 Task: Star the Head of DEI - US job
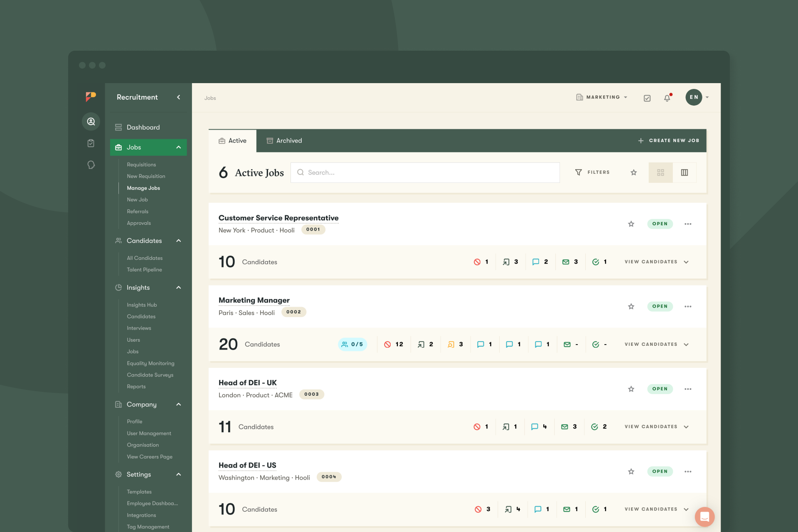pyautogui.click(x=631, y=471)
